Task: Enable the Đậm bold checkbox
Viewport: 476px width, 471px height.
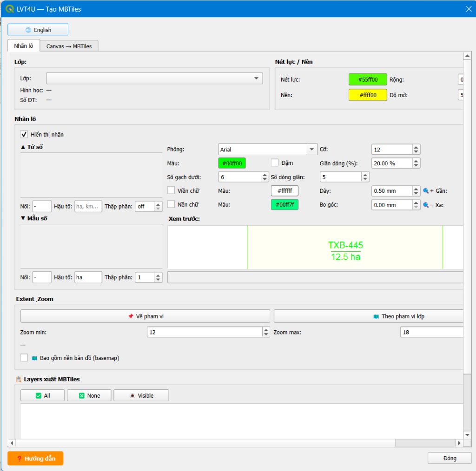Action: pos(275,163)
